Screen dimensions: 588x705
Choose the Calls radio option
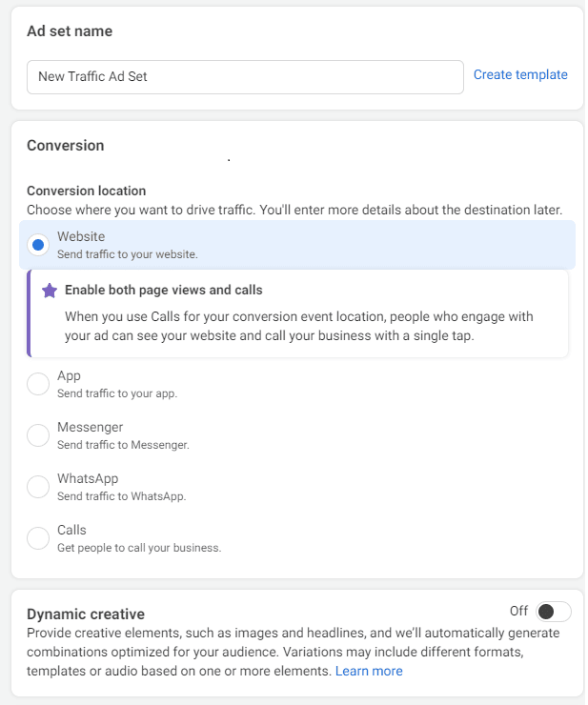[x=38, y=538]
